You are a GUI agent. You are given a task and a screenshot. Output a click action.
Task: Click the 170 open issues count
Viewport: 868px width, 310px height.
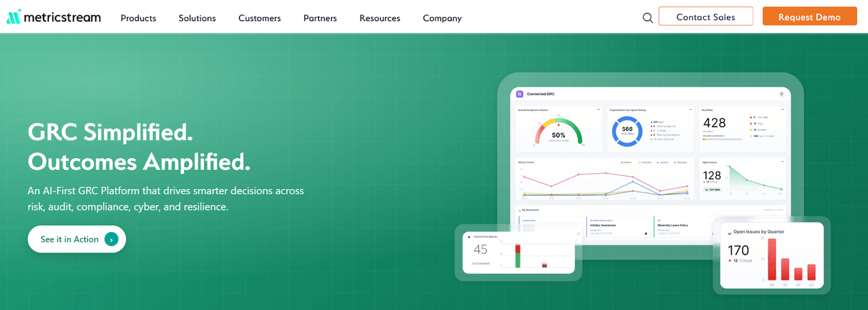[x=738, y=250]
